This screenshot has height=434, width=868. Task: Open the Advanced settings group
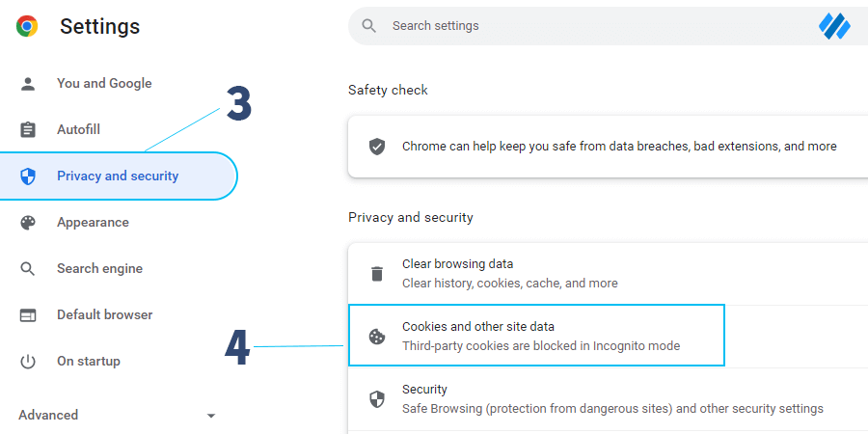tap(48, 415)
